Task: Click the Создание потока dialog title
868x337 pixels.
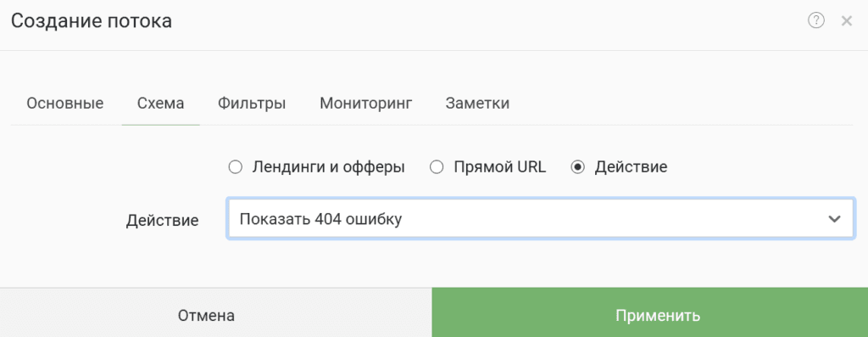Action: tap(92, 21)
